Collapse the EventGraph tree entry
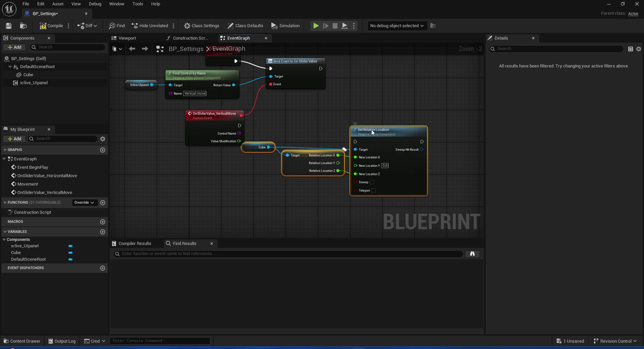The height and width of the screenshot is (349, 644). (4, 159)
